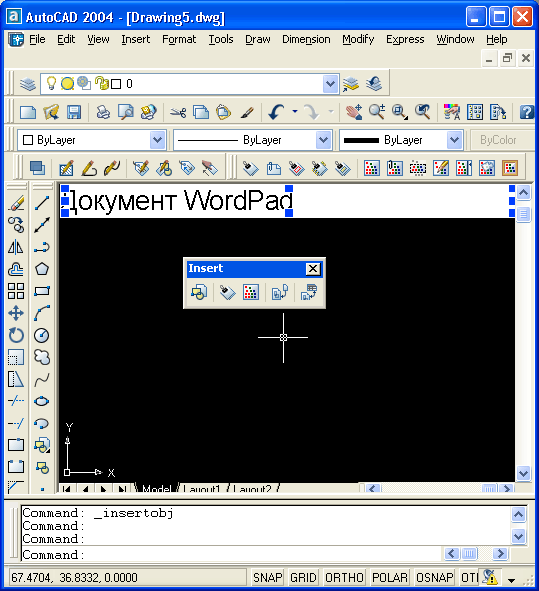Open the Dimension menu

tap(306, 39)
